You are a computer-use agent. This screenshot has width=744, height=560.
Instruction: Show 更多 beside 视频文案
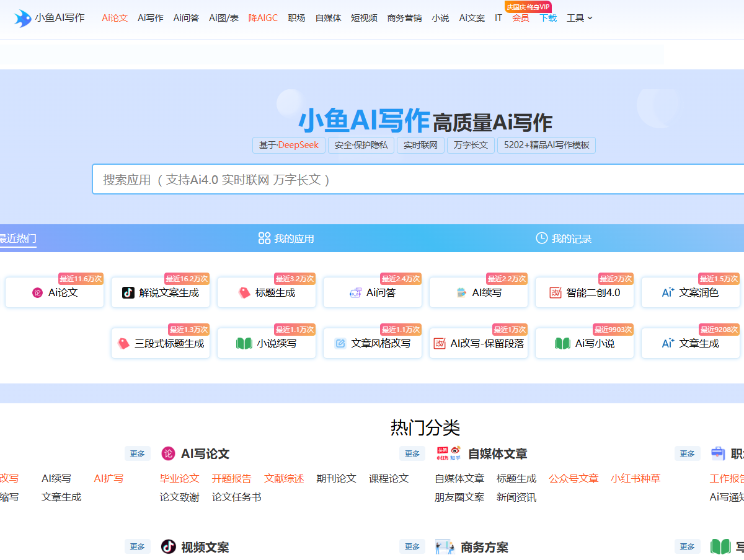pyautogui.click(x=137, y=546)
